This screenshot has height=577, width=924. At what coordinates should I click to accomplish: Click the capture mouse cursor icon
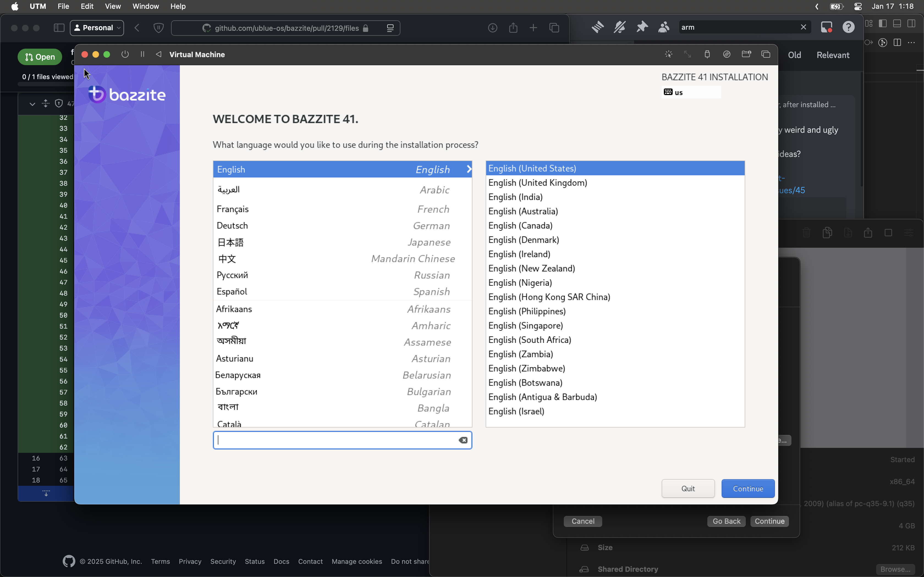tap(668, 54)
